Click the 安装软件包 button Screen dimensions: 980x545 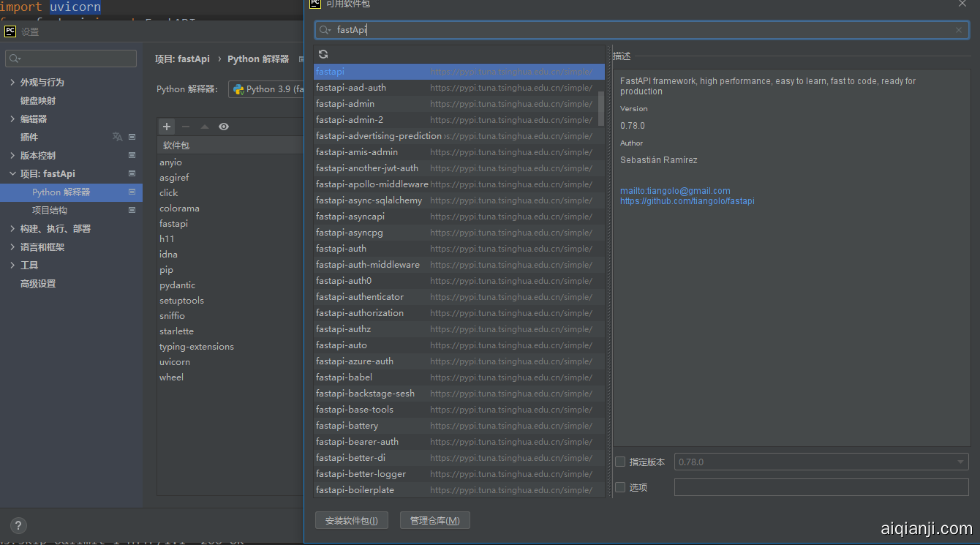click(x=352, y=520)
